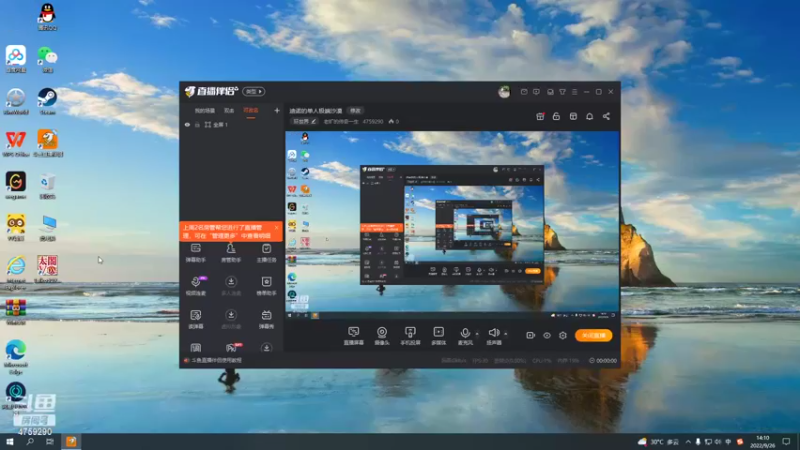Add a 摄像头 camera source

click(x=382, y=336)
